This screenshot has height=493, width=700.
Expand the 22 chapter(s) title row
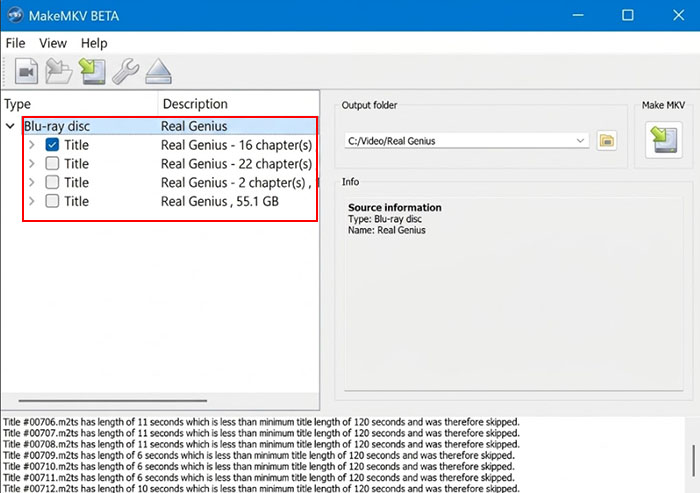tap(32, 163)
